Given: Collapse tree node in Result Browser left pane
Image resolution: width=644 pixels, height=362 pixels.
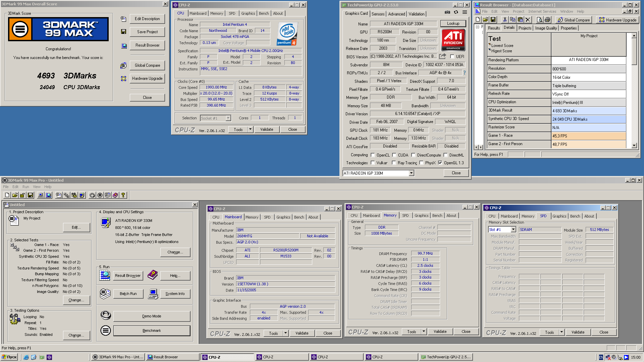Looking at the screenshot, I should coord(477,27).
